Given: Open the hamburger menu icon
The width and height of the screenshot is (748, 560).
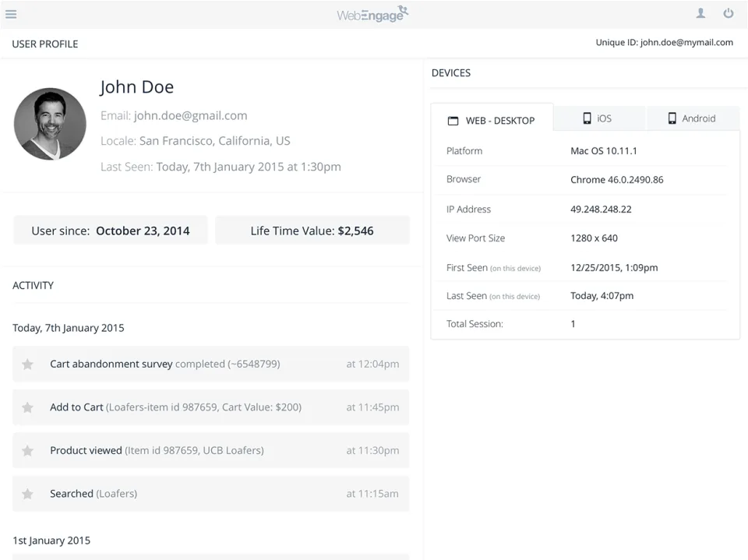Looking at the screenshot, I should coord(11,14).
